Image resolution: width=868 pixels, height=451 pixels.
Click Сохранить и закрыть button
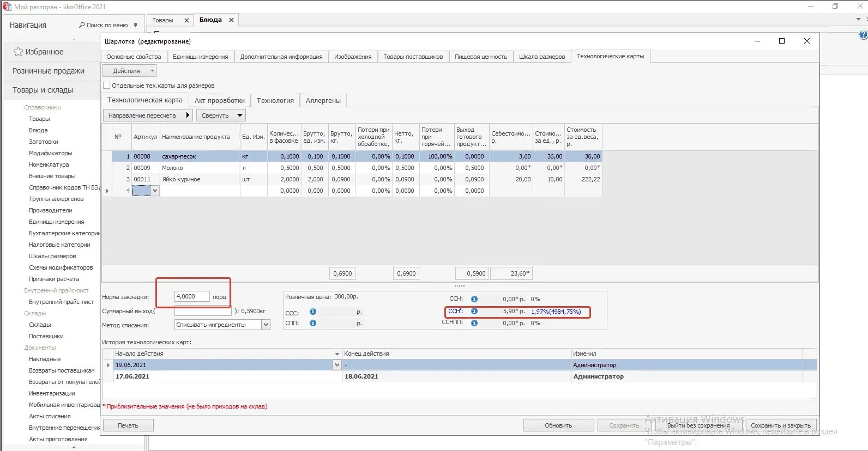click(781, 425)
